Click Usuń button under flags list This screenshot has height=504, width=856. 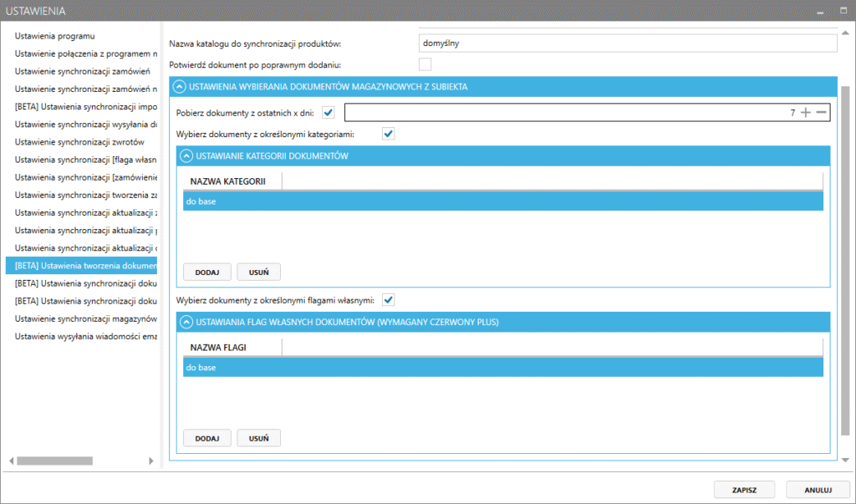(x=258, y=438)
